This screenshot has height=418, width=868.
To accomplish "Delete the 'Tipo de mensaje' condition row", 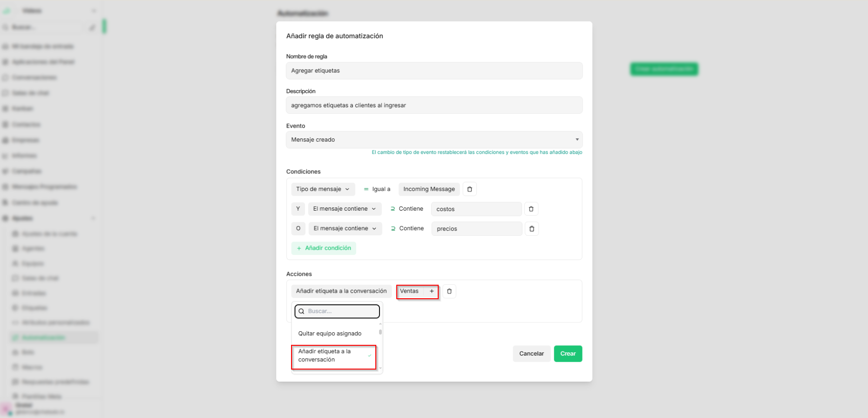I will click(469, 189).
